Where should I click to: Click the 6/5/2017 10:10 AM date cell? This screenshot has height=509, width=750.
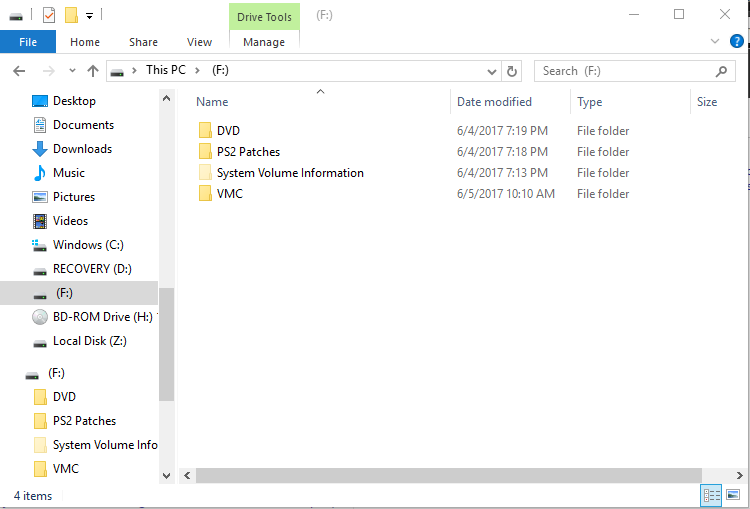[x=506, y=194]
